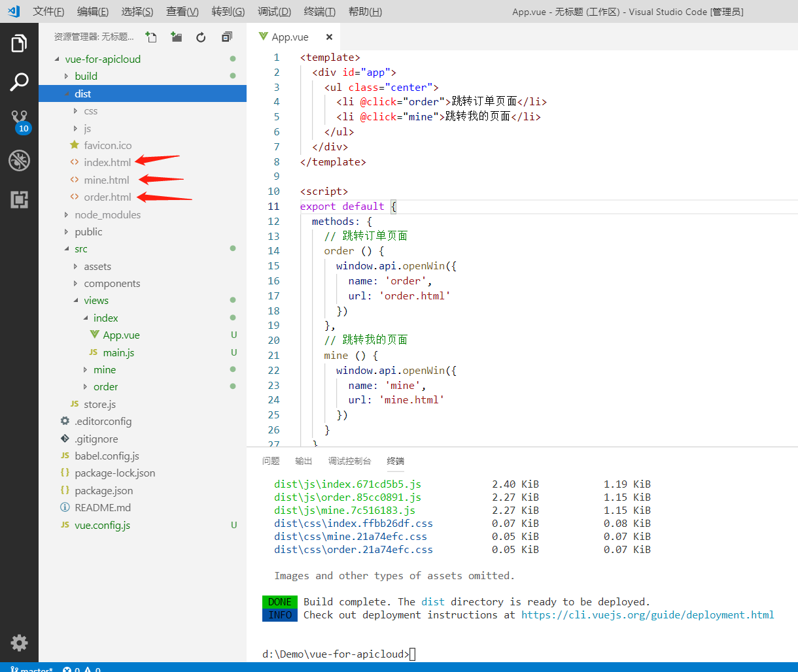798x672 pixels.
Task: Expand the node_modules folder
Action: point(107,214)
